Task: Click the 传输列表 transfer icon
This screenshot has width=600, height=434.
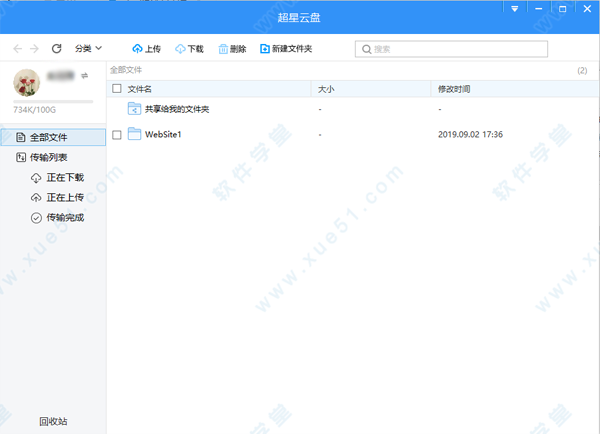Action: coord(21,157)
